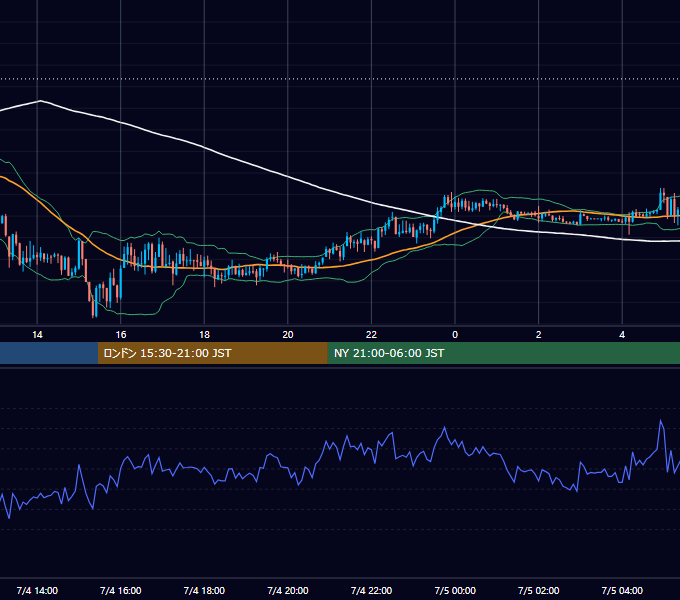The image size is (680, 600).
Task: Click the 7/4 20:00 label on lower axis
Action: (288, 590)
